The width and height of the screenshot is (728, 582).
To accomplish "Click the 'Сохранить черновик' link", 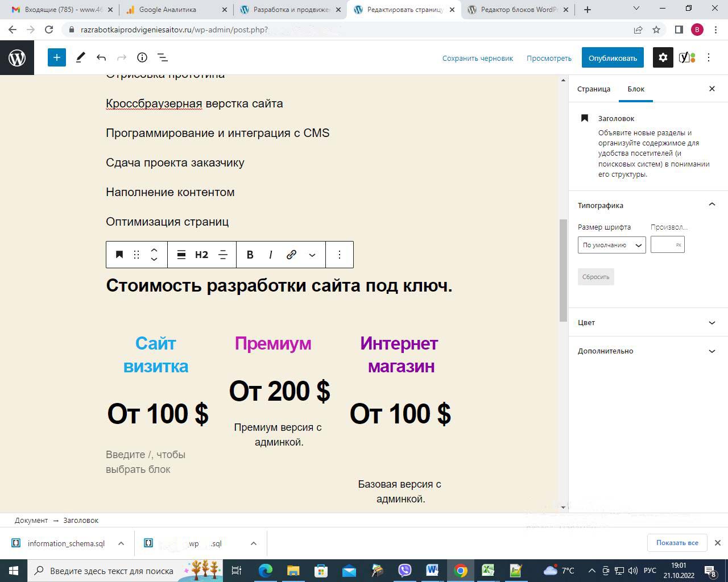I will click(477, 58).
